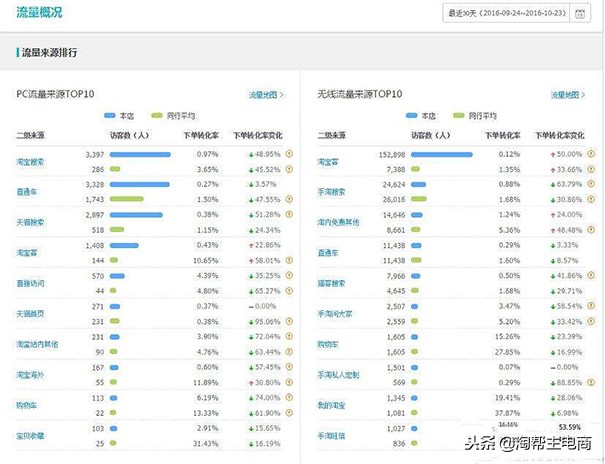Open 手淘私人定制 source link
Viewport: 605px width, 464px height.
[338, 375]
